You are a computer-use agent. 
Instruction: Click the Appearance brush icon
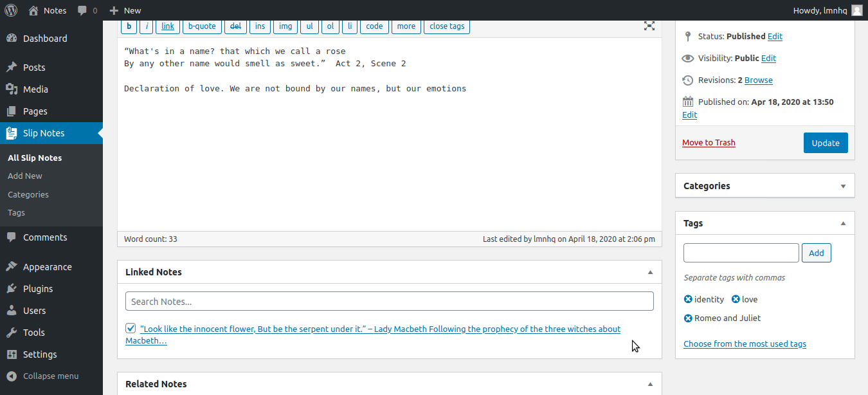coord(12,267)
